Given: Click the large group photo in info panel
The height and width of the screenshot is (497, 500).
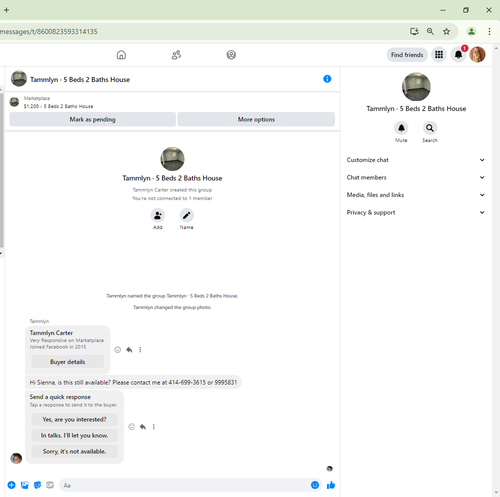Looking at the screenshot, I should pos(416,87).
